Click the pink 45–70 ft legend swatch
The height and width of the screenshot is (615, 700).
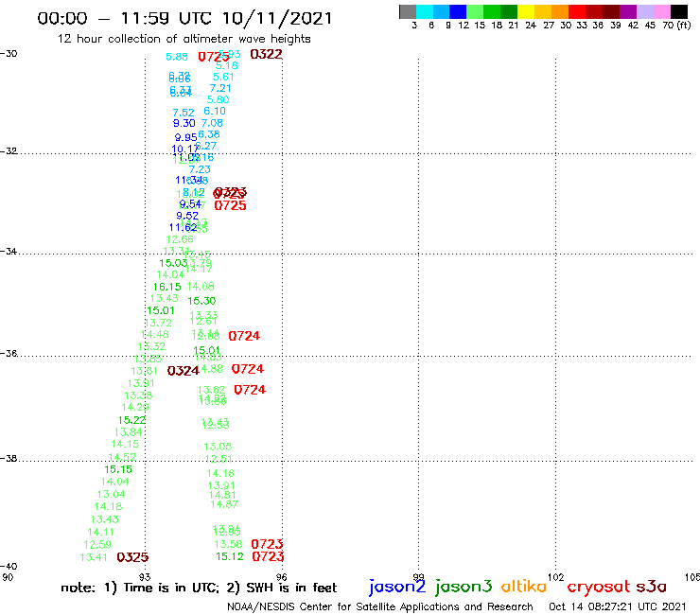[661, 11]
